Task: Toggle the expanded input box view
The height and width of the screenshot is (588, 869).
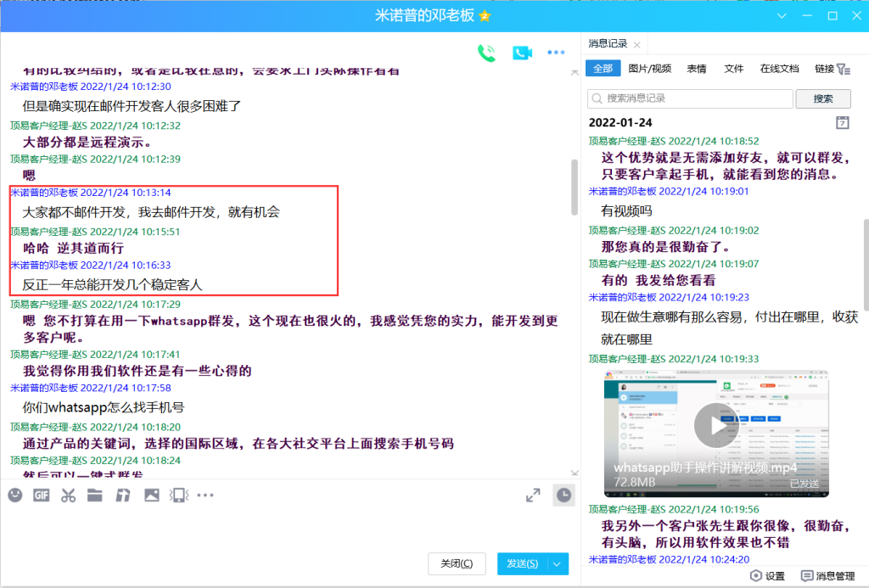Action: (x=533, y=495)
